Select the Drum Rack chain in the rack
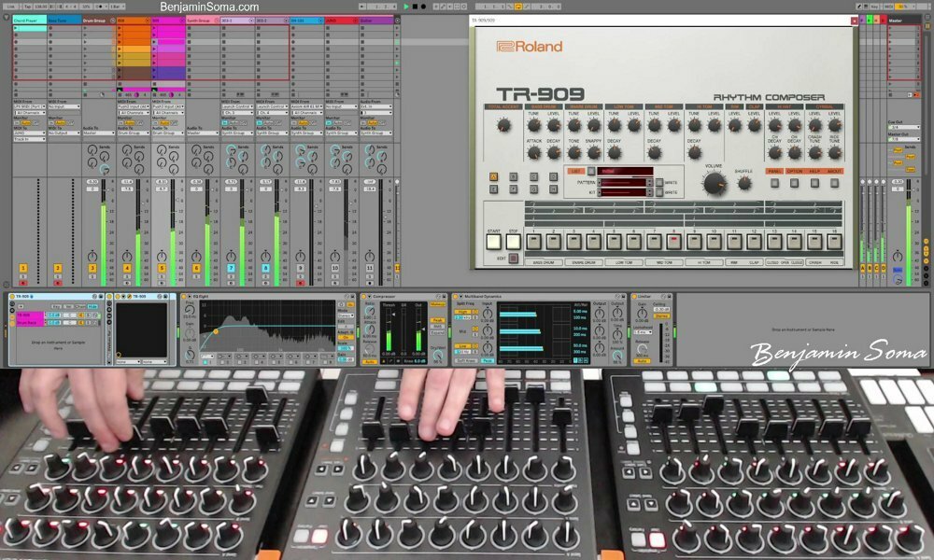The height and width of the screenshot is (560, 934). (x=30, y=323)
